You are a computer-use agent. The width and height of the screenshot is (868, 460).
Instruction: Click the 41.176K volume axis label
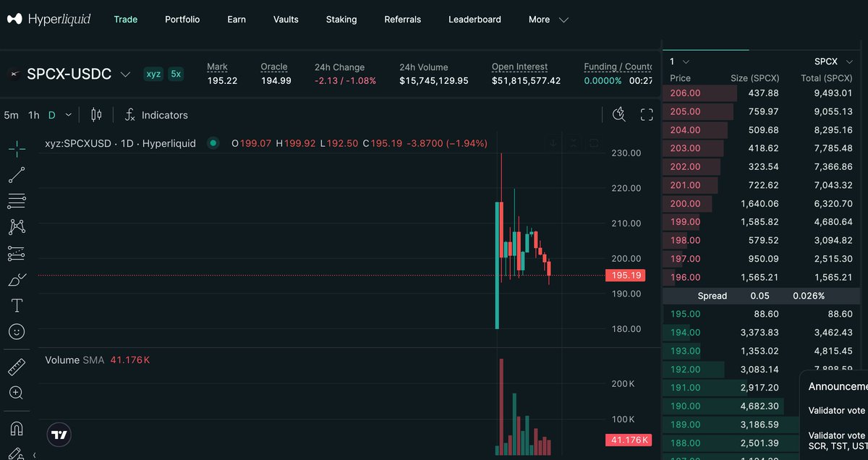click(x=628, y=440)
